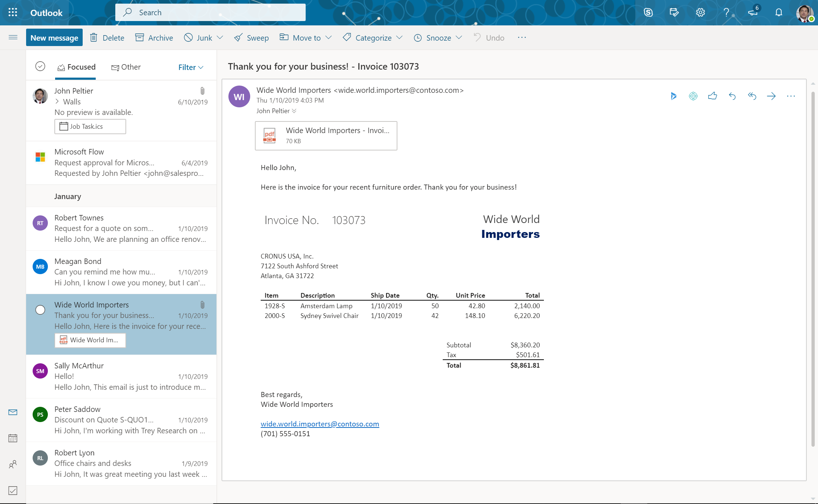Open the Filter dropdown
This screenshot has height=504, width=818.
(190, 67)
